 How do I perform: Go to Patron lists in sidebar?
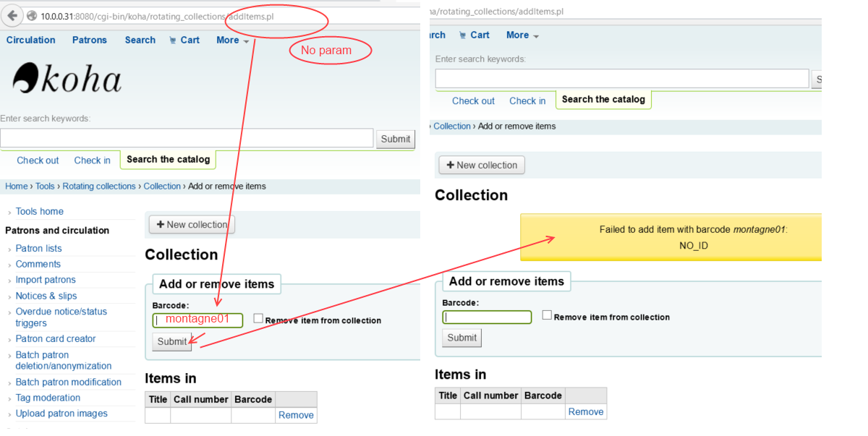click(x=38, y=248)
